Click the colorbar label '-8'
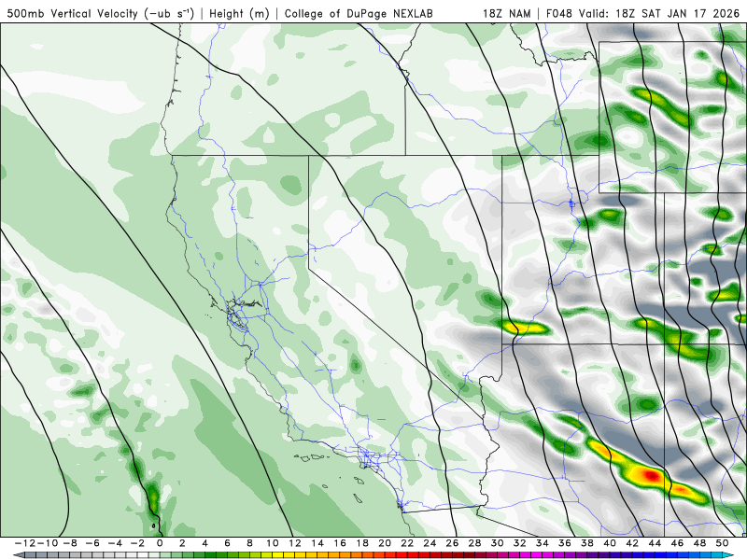 [70, 543]
